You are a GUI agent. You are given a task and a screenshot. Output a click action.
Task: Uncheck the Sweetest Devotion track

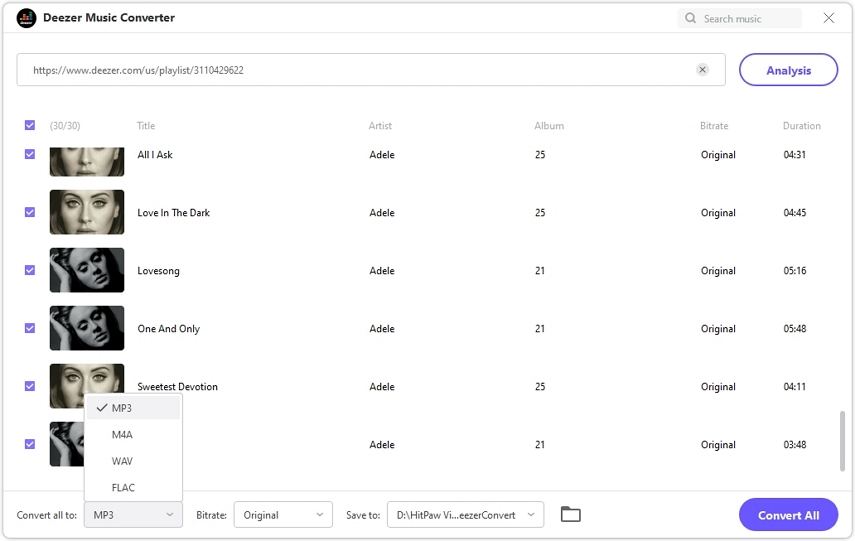tap(30, 386)
